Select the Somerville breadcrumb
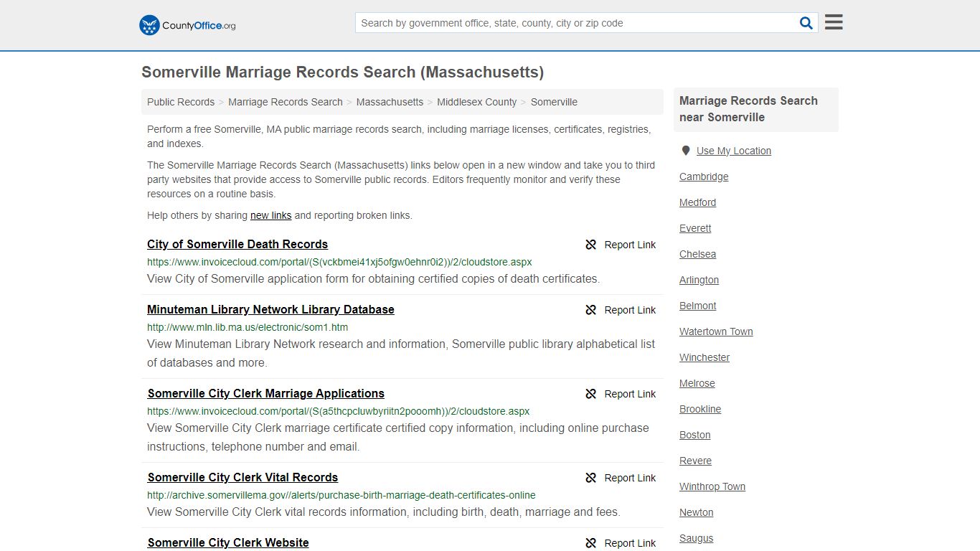 pyautogui.click(x=554, y=102)
